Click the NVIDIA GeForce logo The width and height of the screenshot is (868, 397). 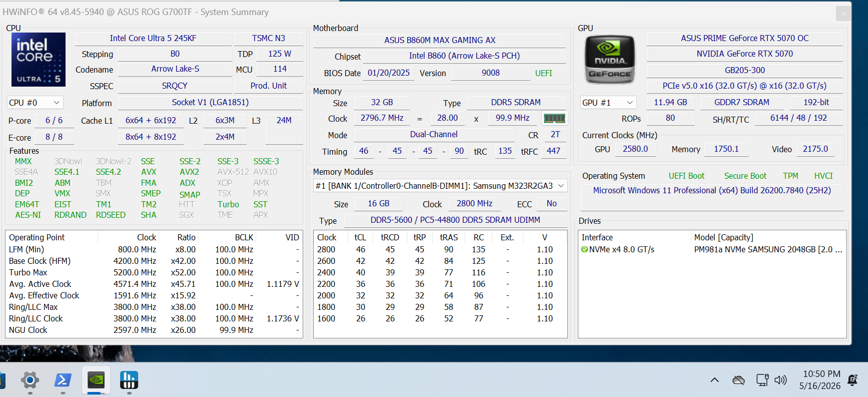610,60
